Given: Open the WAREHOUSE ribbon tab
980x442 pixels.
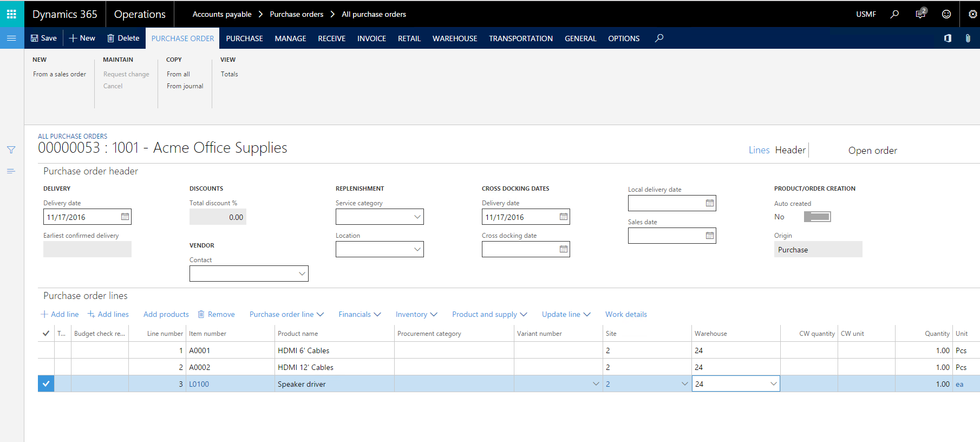Looking at the screenshot, I should pos(454,38).
